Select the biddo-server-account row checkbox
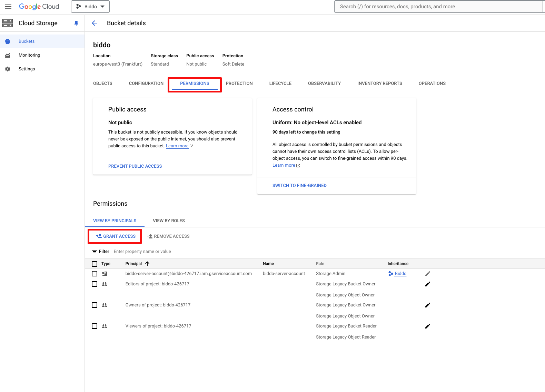 click(95, 274)
